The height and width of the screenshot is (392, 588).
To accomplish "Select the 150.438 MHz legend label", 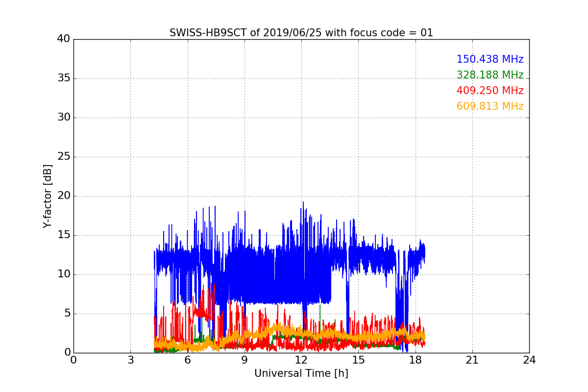I will [x=490, y=59].
